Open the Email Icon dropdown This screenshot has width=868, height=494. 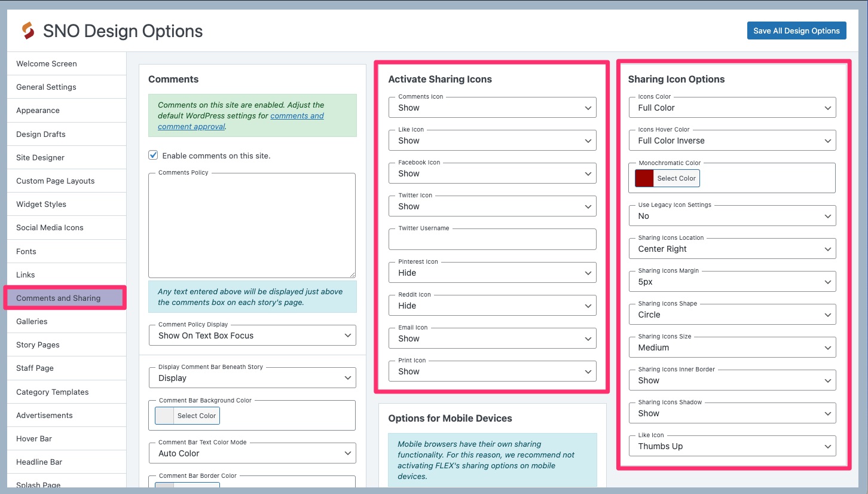(x=493, y=339)
